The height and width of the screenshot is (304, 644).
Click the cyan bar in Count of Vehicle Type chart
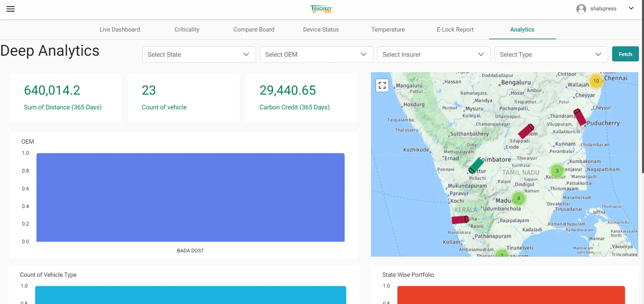click(191, 295)
